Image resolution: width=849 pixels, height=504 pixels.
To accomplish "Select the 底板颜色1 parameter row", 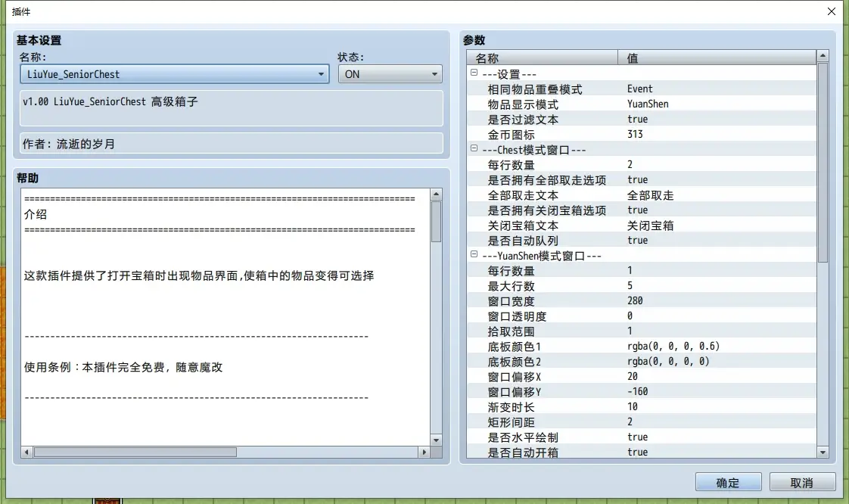I will (x=642, y=346).
